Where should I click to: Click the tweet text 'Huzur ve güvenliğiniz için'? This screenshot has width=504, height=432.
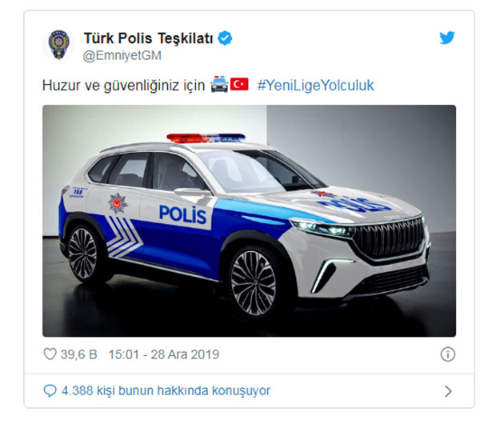tap(123, 86)
